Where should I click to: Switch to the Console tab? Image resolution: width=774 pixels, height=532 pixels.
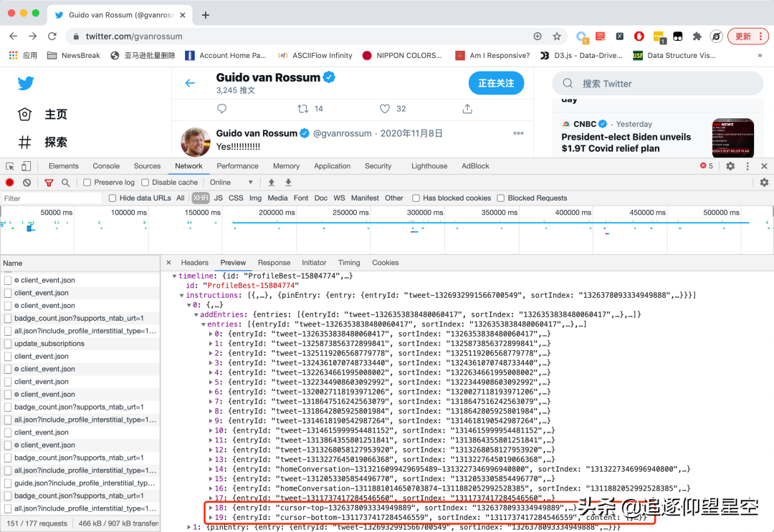106,166
